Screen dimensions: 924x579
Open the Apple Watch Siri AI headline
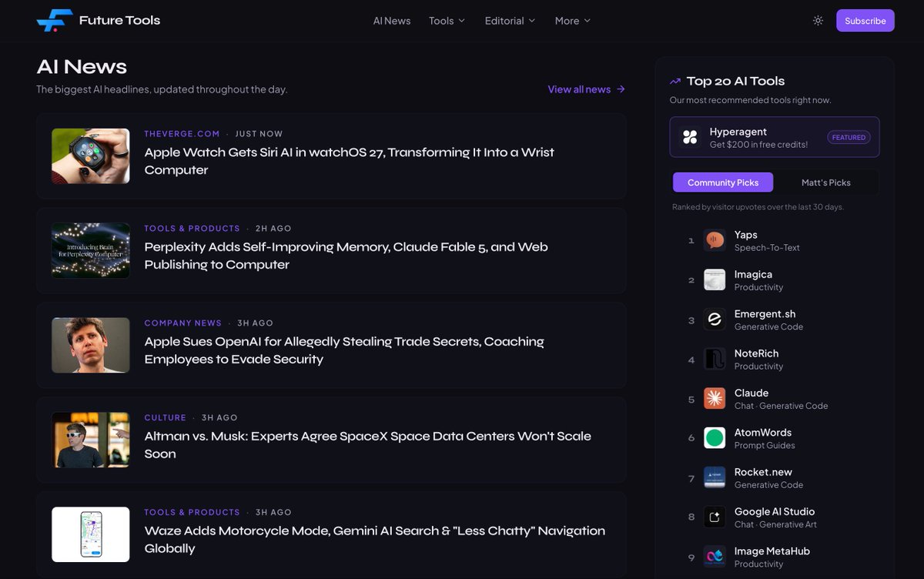click(x=350, y=161)
